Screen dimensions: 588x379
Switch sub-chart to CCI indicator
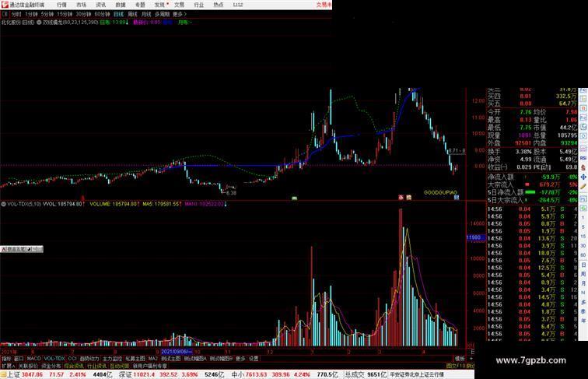72,359
